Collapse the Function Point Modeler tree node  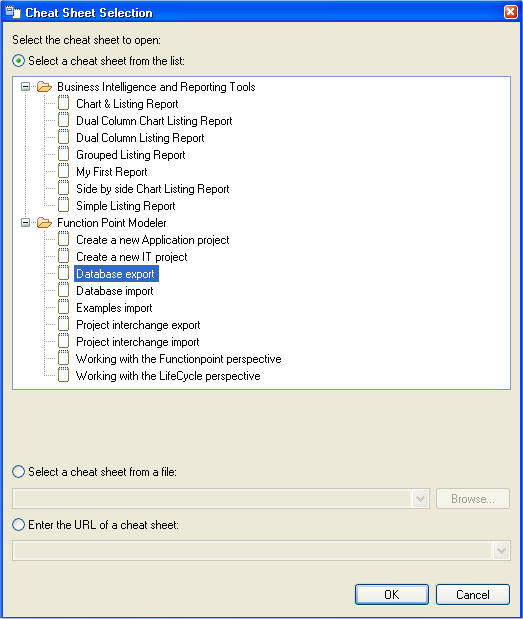(26, 223)
